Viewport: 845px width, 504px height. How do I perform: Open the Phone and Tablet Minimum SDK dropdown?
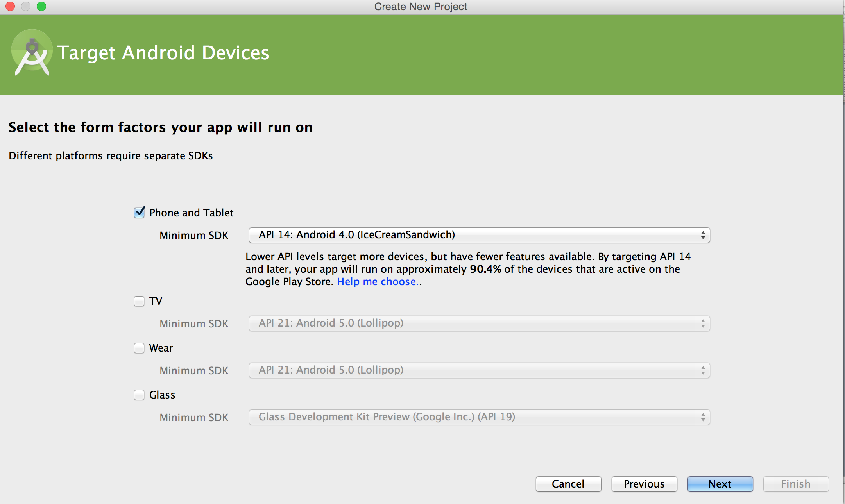(x=479, y=235)
